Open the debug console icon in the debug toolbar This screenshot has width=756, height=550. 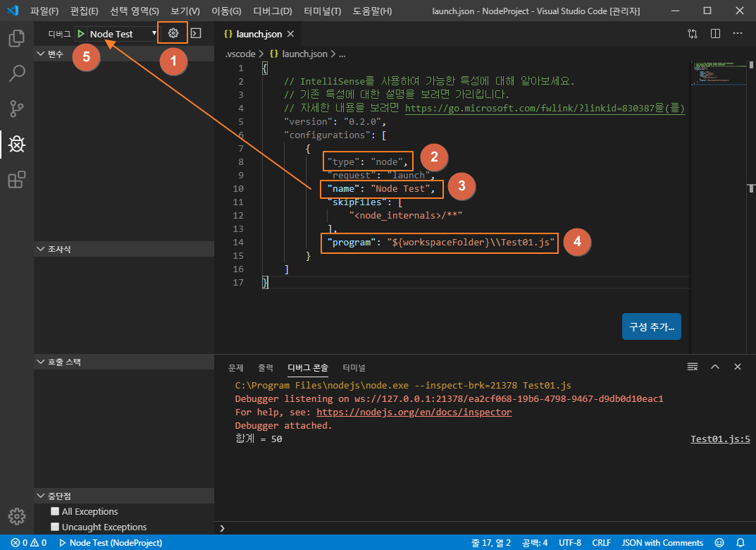click(196, 33)
